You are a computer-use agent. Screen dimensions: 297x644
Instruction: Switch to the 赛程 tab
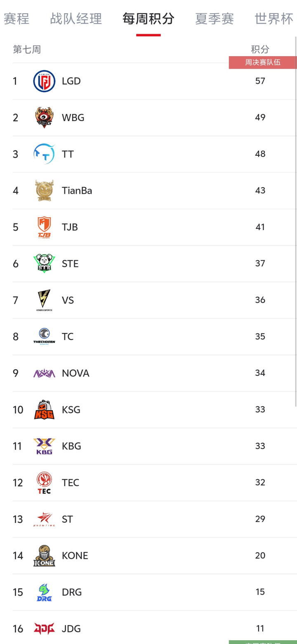(x=16, y=19)
